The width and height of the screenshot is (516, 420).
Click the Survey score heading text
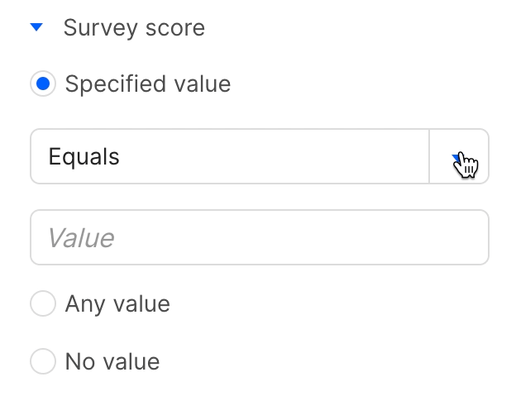point(134,27)
